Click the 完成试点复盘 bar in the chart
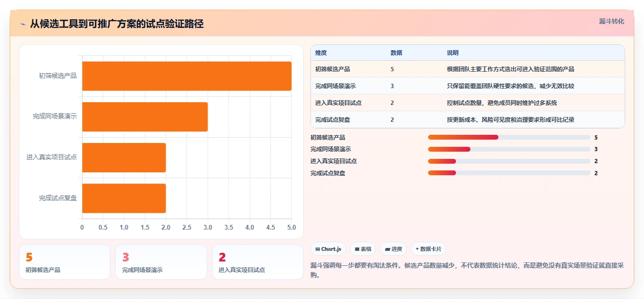Viewport: 644px width, 299px height. pos(124,198)
